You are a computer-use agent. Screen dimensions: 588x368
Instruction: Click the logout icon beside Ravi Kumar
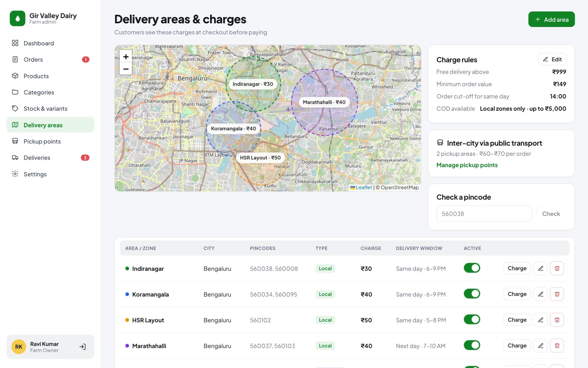82,347
